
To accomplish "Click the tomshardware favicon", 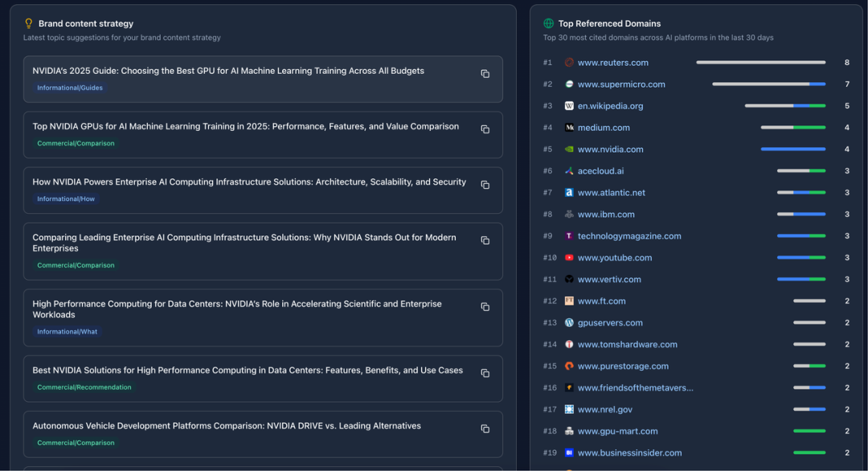I will [x=569, y=344].
